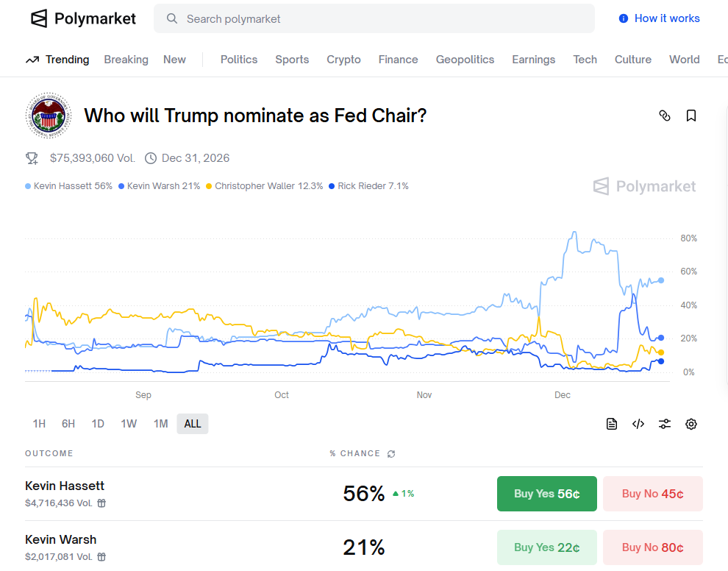Viewport: 728px width, 571px height.
Task: Go to the Crypto category tab
Action: pyautogui.click(x=343, y=60)
